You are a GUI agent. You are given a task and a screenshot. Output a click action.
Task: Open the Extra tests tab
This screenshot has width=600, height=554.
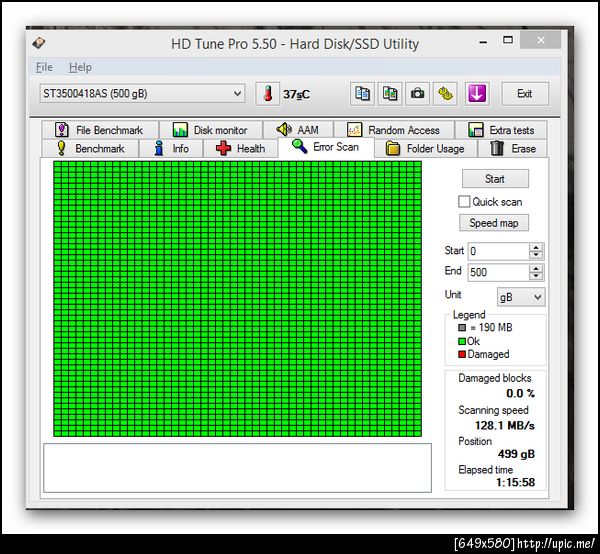click(x=501, y=130)
